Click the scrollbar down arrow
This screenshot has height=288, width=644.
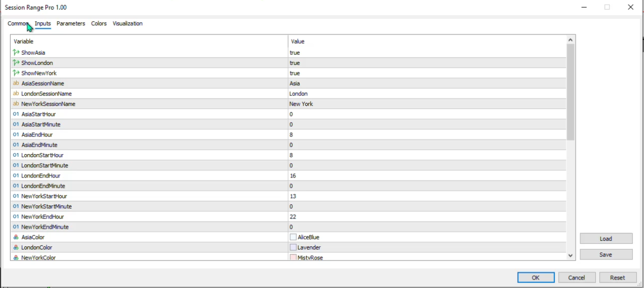pyautogui.click(x=570, y=256)
